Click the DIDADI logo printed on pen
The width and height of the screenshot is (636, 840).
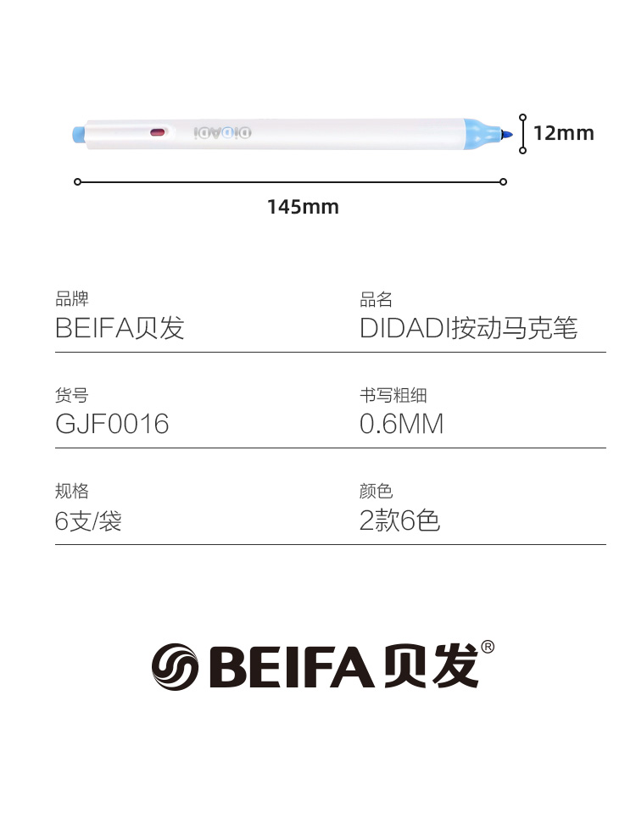[223, 132]
